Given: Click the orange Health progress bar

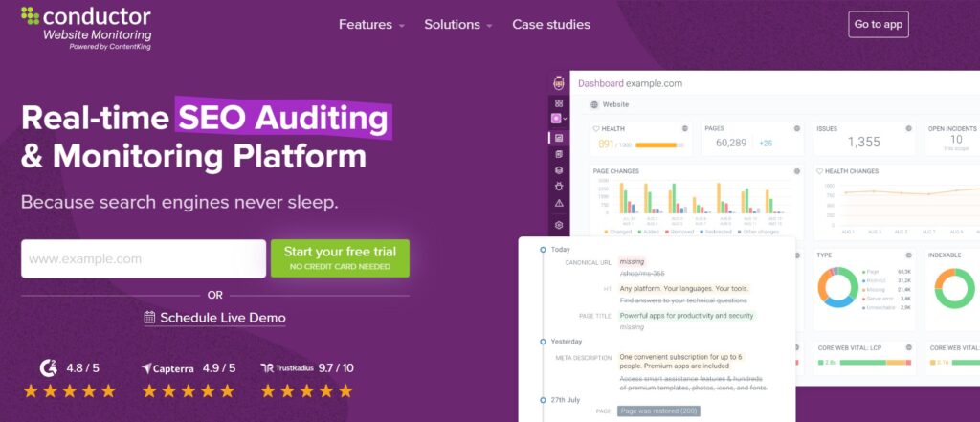Looking at the screenshot, I should 656,144.
